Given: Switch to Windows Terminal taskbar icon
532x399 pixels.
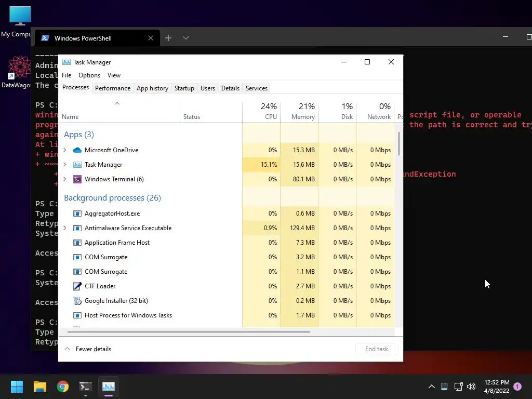Looking at the screenshot, I should pyautogui.click(x=86, y=387).
